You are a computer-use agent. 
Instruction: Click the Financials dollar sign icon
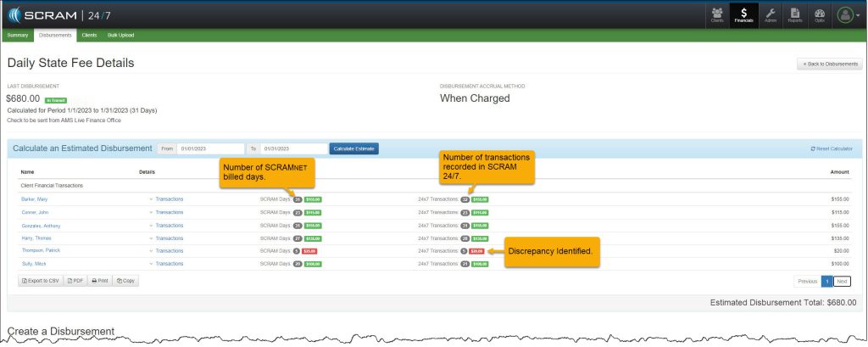click(744, 14)
